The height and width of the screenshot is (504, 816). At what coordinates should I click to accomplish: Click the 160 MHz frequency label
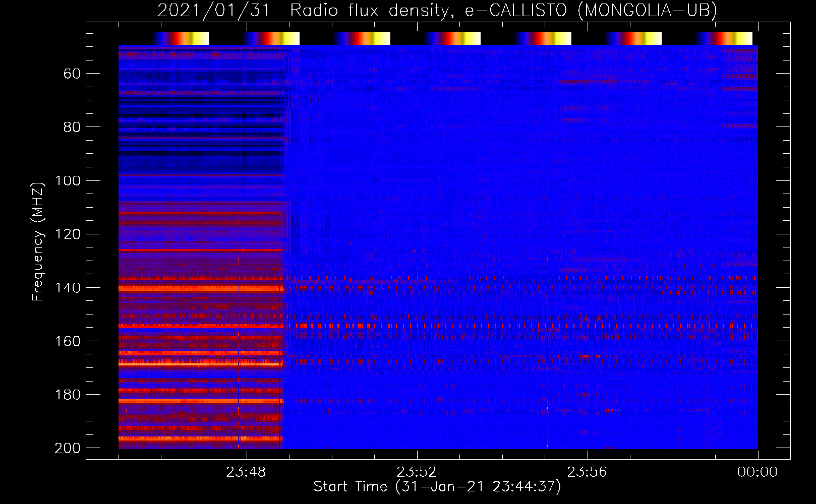(68, 341)
